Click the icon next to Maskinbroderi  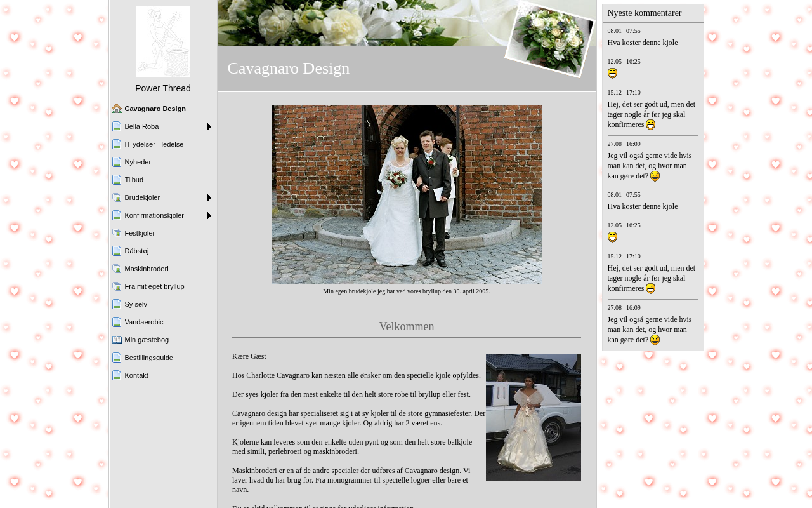[117, 269]
